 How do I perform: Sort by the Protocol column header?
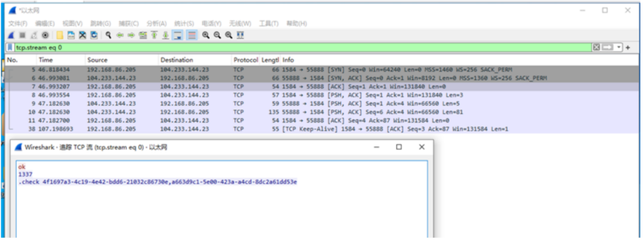246,60
